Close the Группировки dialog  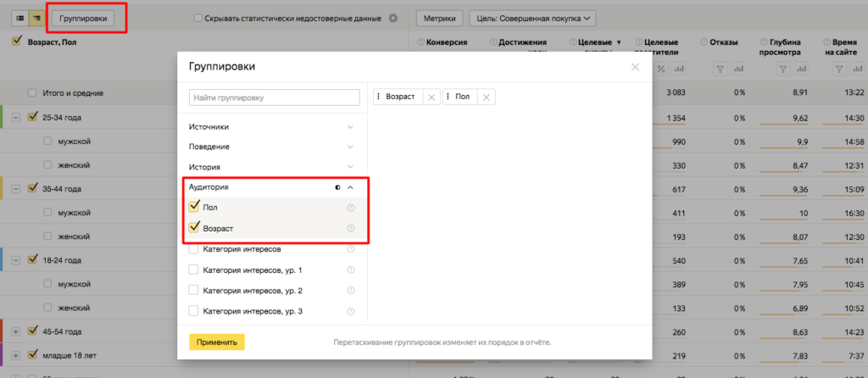tap(636, 66)
